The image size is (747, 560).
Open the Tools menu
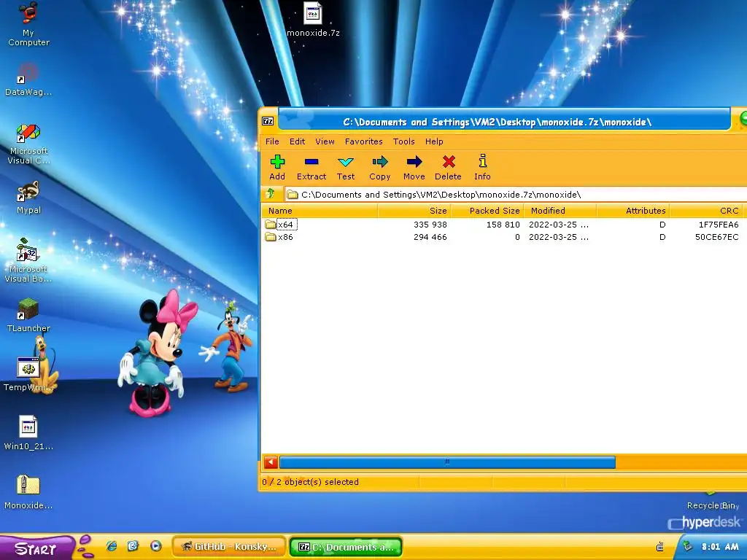(404, 141)
